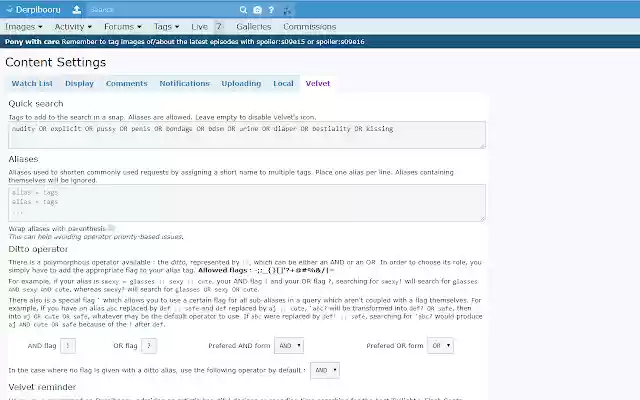Click the OR flag input box
This screenshot has height=400, width=640.
pyautogui.click(x=149, y=346)
